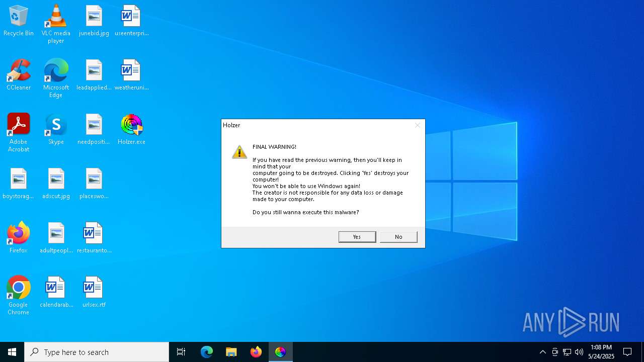Click No in the Holzer dialog
Viewport: 644px width, 362px height.
[398, 237]
